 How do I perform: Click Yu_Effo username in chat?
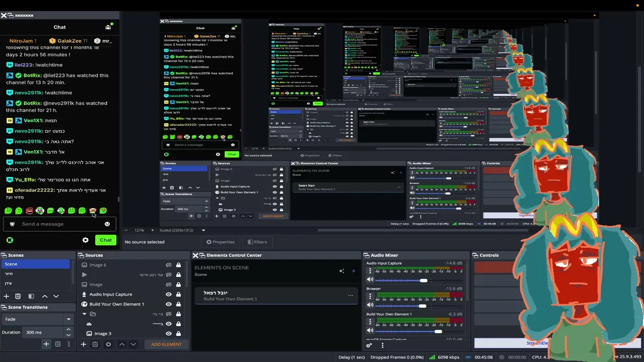pyautogui.click(x=25, y=179)
